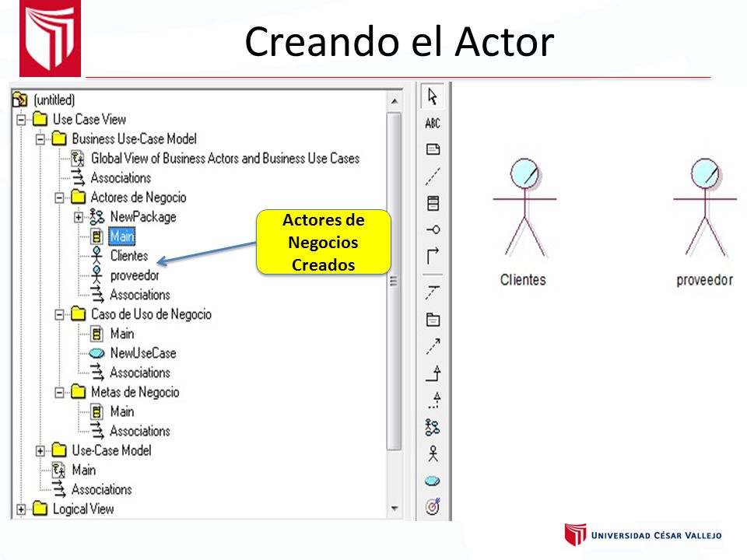Select NewUseCase in the tree
Screen dimensions: 747x560
point(143,353)
